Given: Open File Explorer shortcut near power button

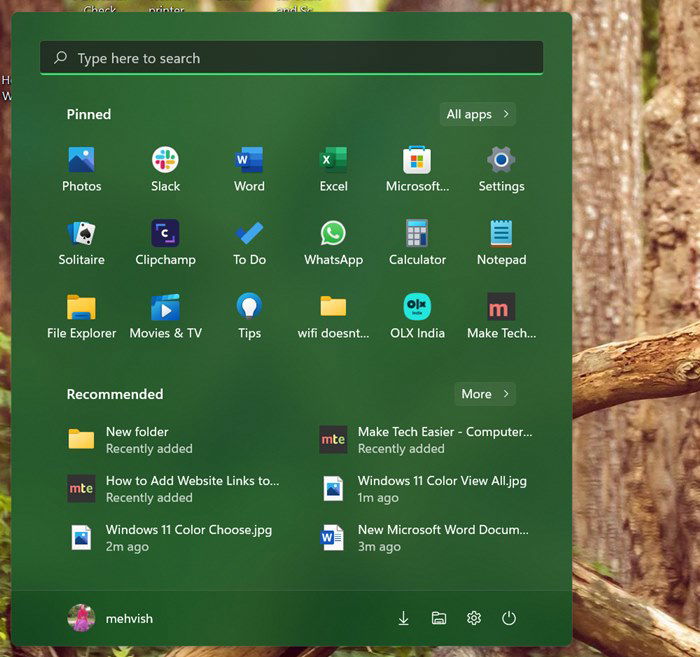Looking at the screenshot, I should [438, 618].
